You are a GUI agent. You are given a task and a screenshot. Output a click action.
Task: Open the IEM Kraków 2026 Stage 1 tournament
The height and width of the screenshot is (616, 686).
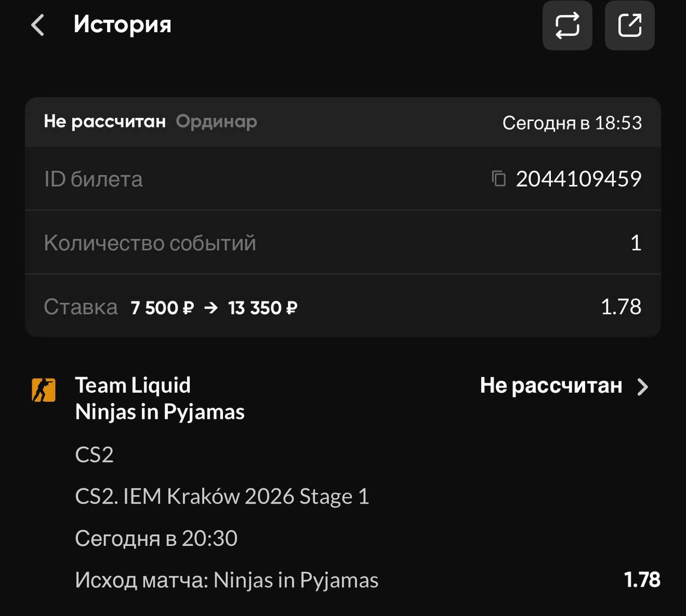click(x=222, y=497)
